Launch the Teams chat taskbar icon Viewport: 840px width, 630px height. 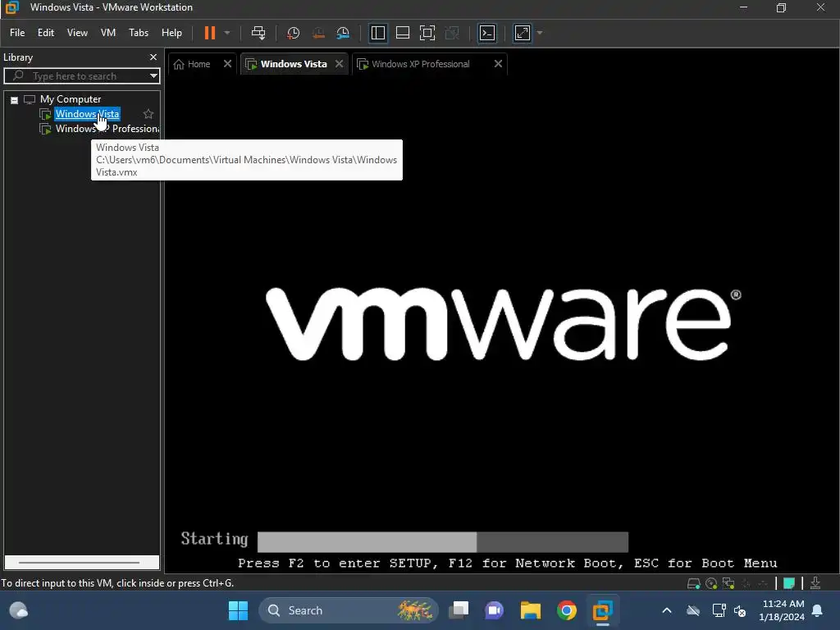pyautogui.click(x=495, y=610)
